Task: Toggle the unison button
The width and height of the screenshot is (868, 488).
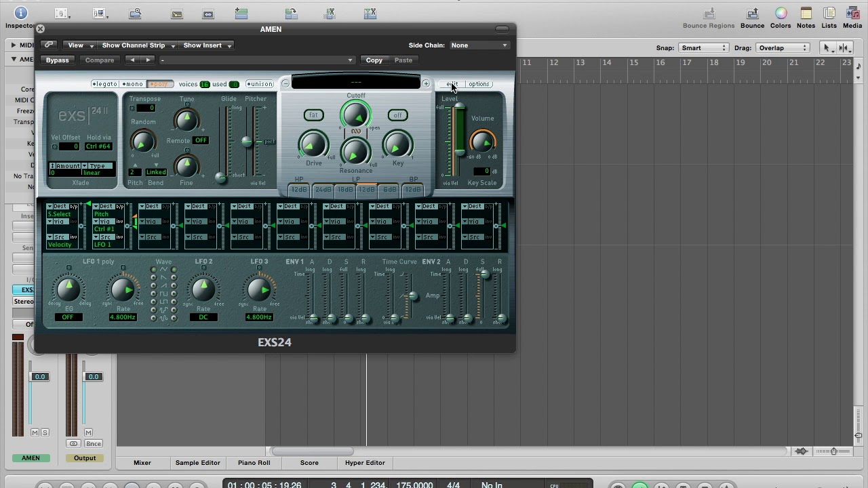Action: click(x=260, y=84)
